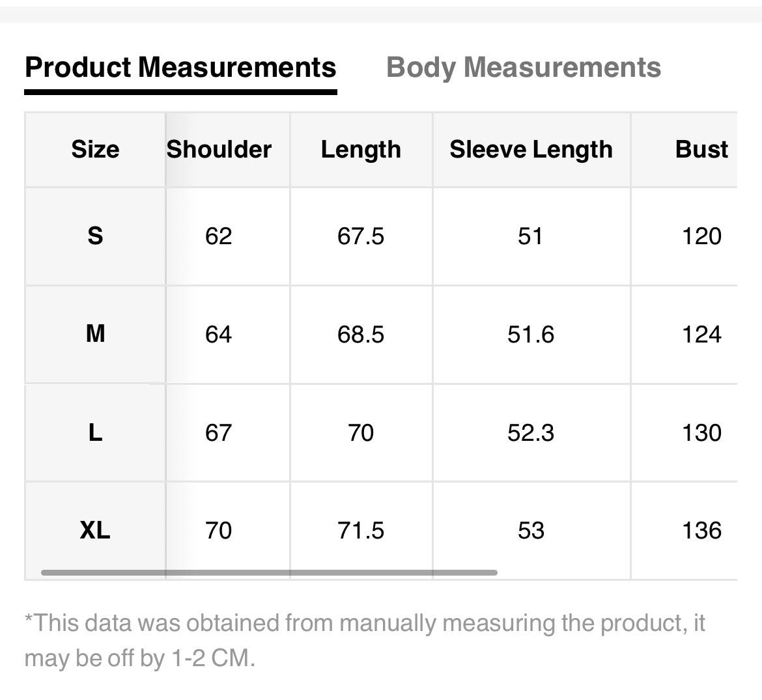Screen dimensions: 762x700
Task: Click the Shoulder column header
Action: pyautogui.click(x=219, y=149)
